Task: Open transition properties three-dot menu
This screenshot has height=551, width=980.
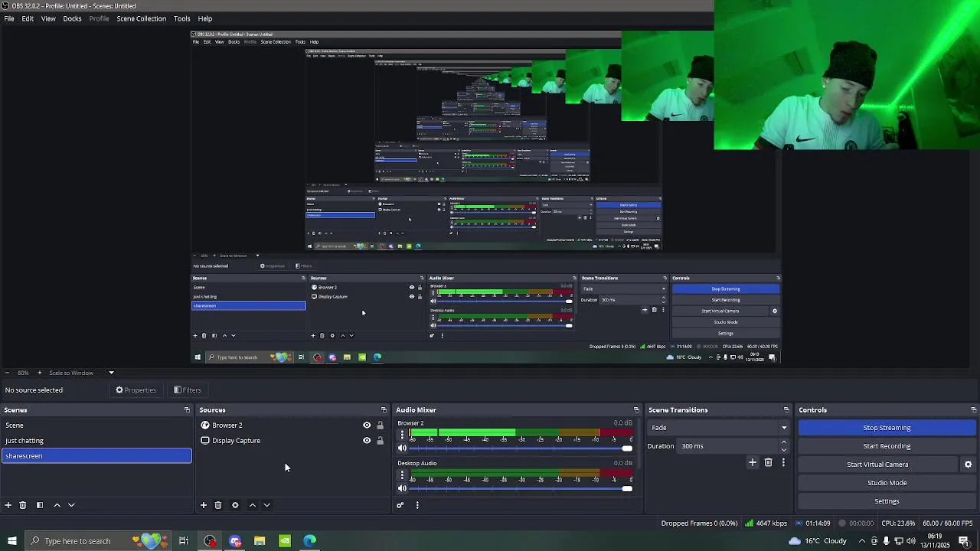Action: tap(783, 462)
